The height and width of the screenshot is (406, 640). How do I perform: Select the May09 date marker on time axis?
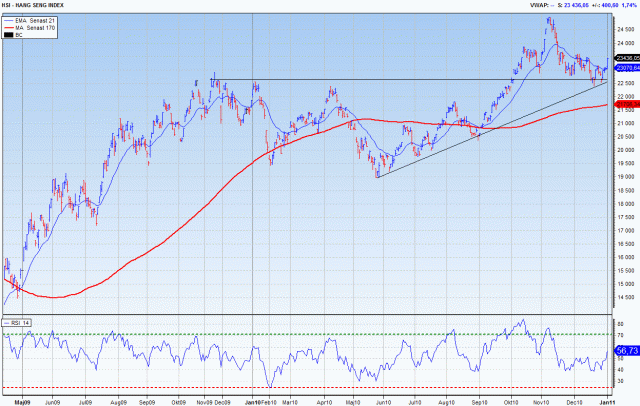click(x=24, y=401)
